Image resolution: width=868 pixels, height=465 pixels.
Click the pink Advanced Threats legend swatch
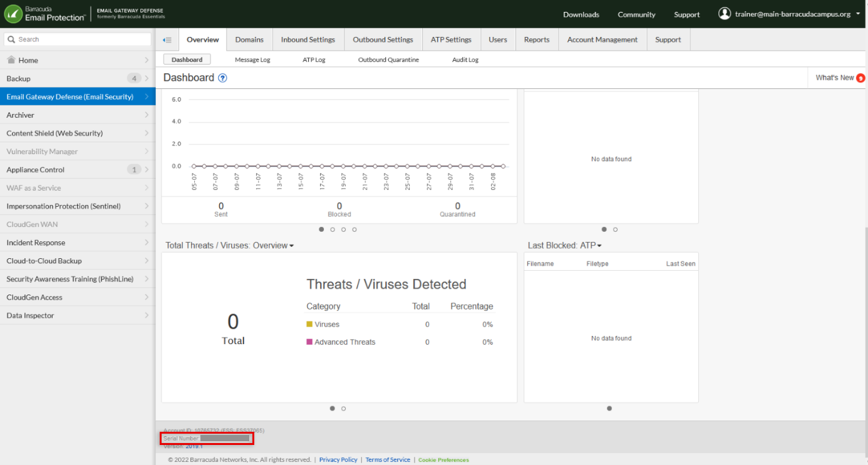tap(309, 342)
